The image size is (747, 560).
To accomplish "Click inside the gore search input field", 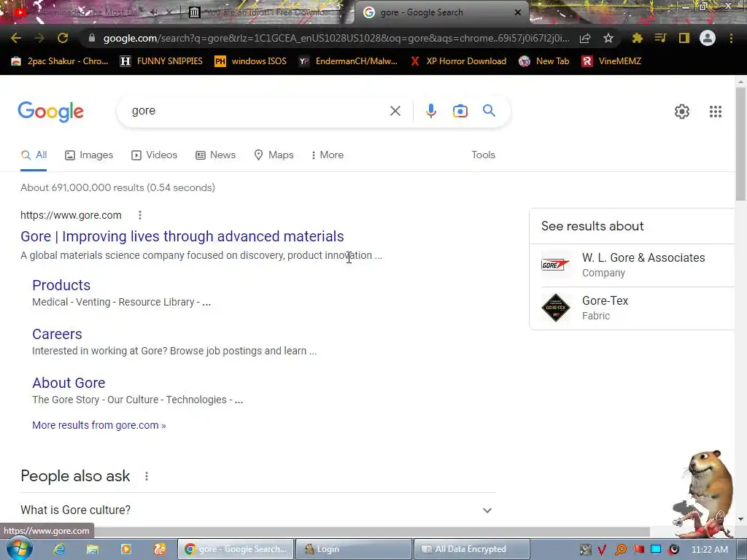I will click(x=258, y=111).
